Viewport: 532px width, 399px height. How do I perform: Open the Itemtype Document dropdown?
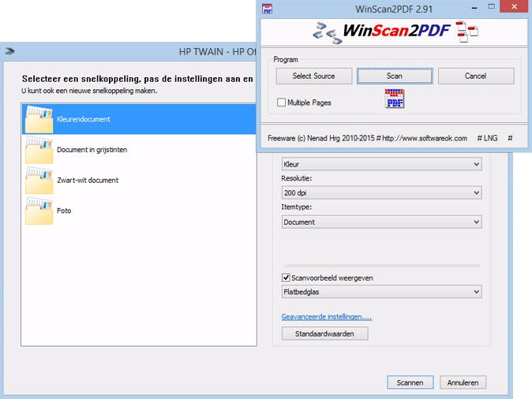(x=382, y=222)
